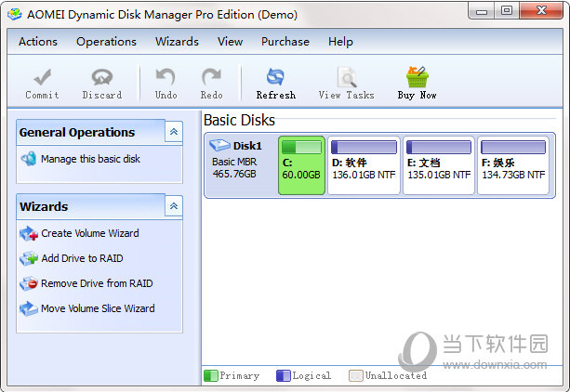
Task: Click Manage this basic disk link
Action: point(90,159)
